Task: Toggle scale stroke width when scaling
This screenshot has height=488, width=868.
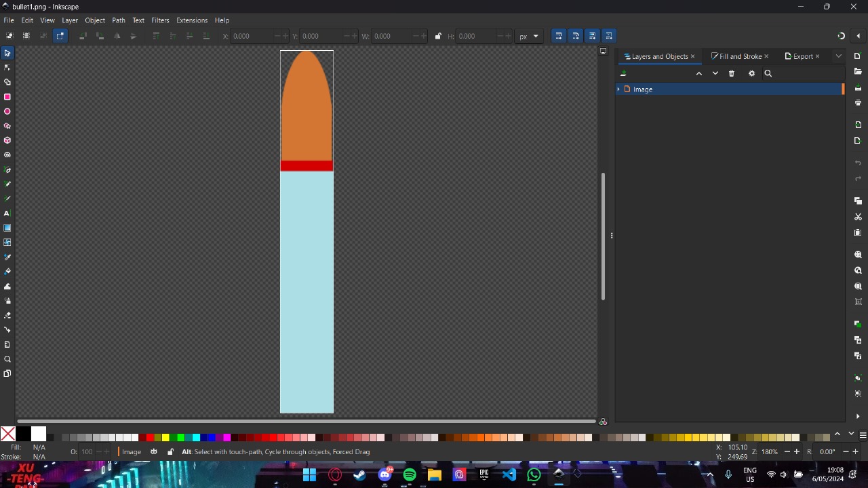Action: (x=559, y=36)
